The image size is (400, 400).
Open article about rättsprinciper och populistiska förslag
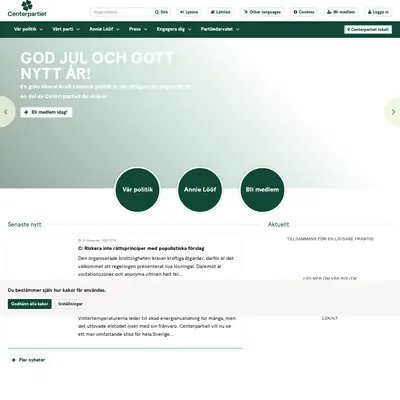tap(141, 248)
